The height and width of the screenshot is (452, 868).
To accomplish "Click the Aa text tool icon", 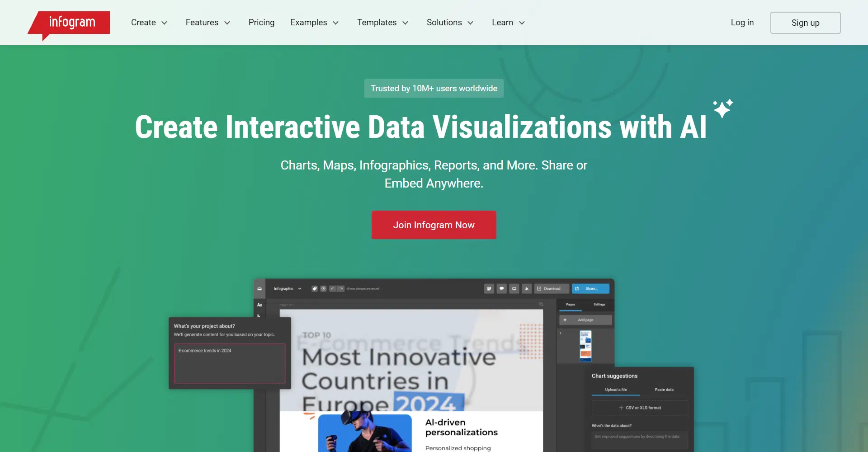I will pos(259,305).
